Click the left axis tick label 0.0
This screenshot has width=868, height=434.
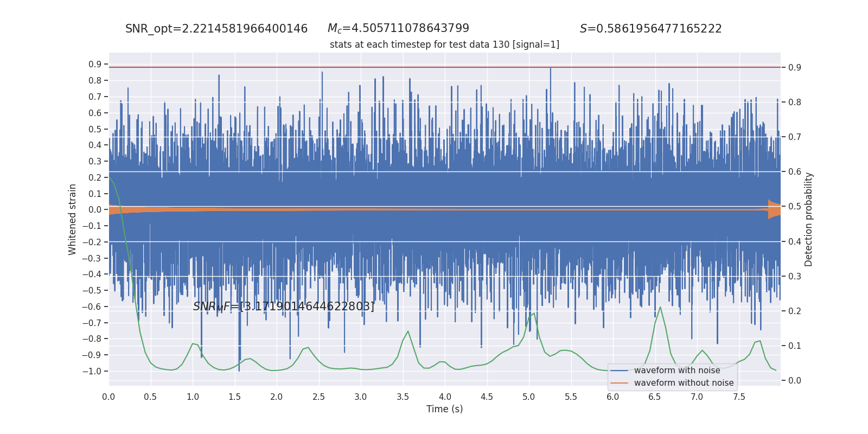pyautogui.click(x=95, y=210)
